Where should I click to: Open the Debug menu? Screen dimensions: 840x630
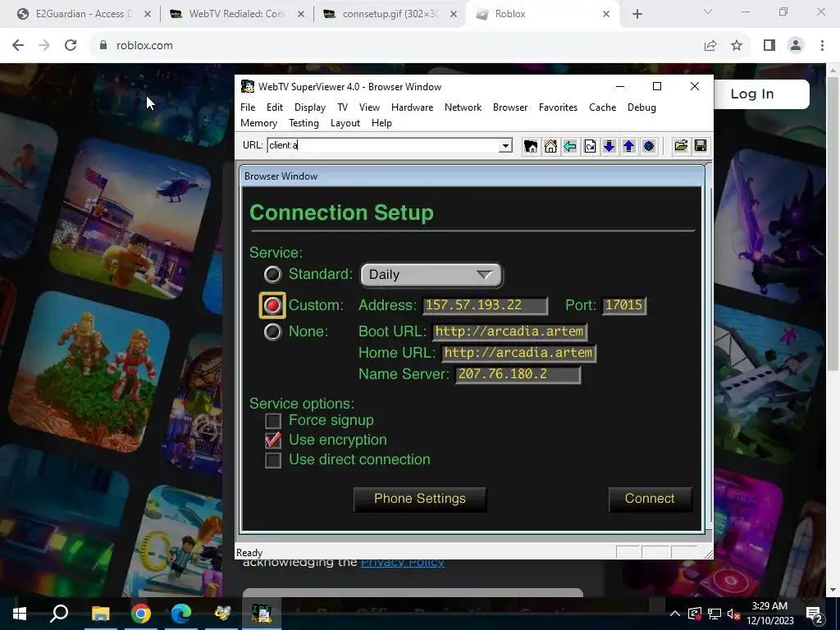(x=641, y=107)
